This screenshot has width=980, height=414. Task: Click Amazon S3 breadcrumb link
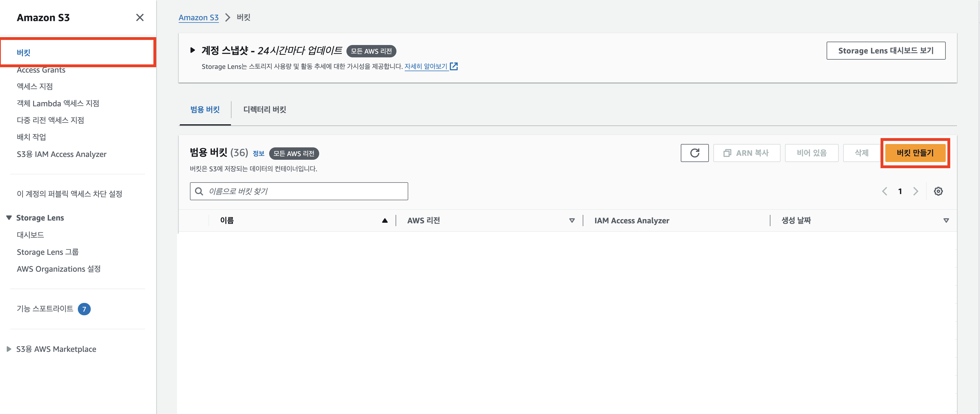[x=198, y=17]
